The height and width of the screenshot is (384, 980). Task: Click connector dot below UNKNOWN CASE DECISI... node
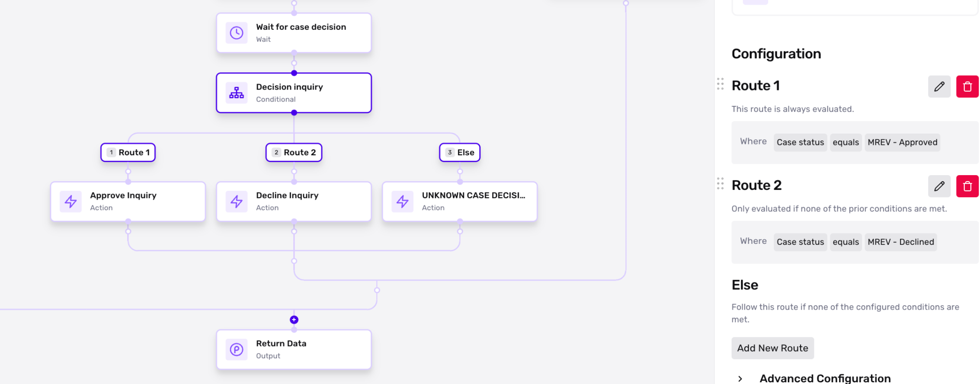click(460, 231)
